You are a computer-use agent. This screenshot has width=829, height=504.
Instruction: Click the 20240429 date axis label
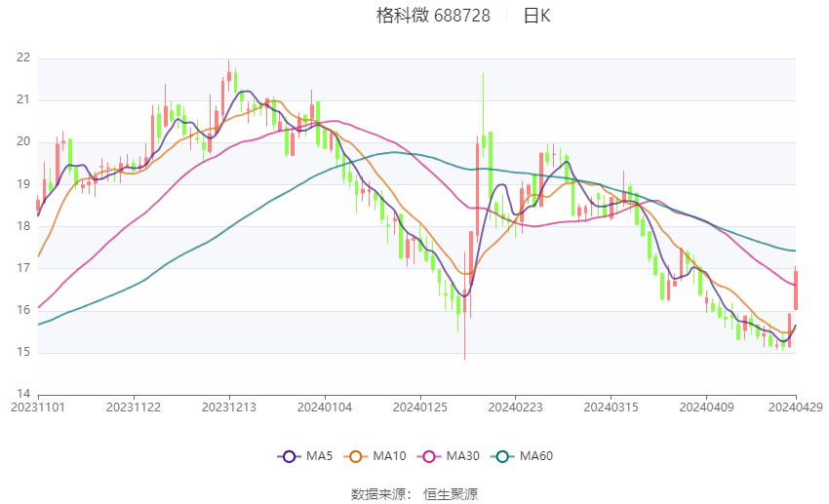coord(796,407)
